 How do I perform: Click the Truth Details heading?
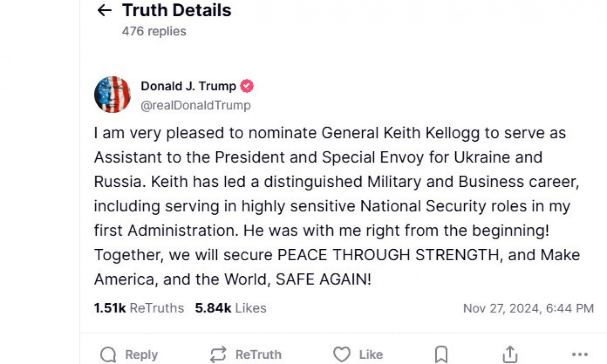tap(176, 10)
